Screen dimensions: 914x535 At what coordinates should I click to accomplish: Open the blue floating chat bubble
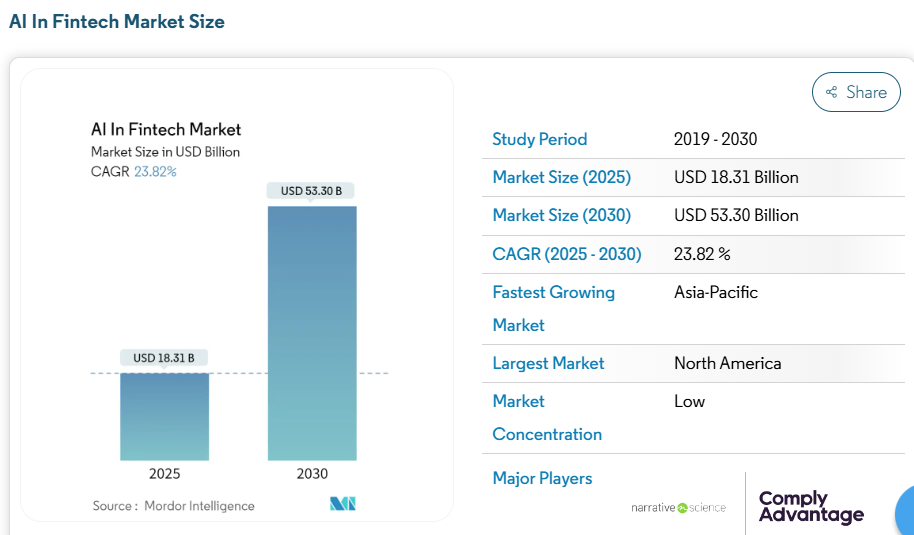[905, 508]
